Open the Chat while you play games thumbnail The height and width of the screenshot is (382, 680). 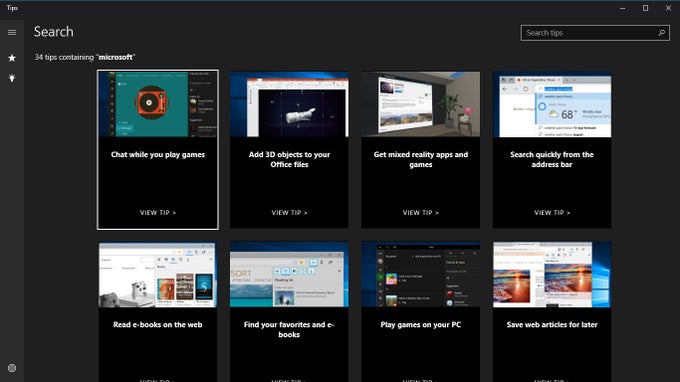pyautogui.click(x=158, y=104)
